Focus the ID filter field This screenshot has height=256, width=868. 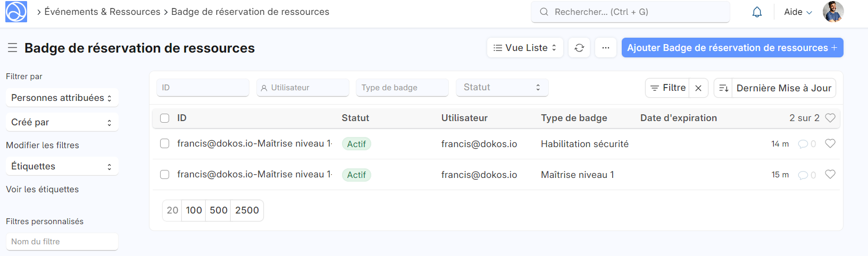(x=203, y=88)
